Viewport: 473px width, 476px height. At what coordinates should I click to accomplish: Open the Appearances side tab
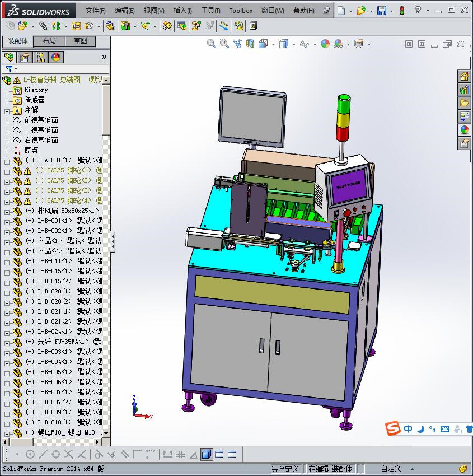[x=464, y=130]
